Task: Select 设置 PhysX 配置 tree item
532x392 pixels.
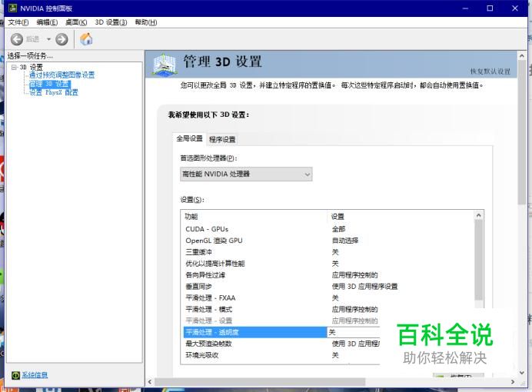Action: pos(54,92)
